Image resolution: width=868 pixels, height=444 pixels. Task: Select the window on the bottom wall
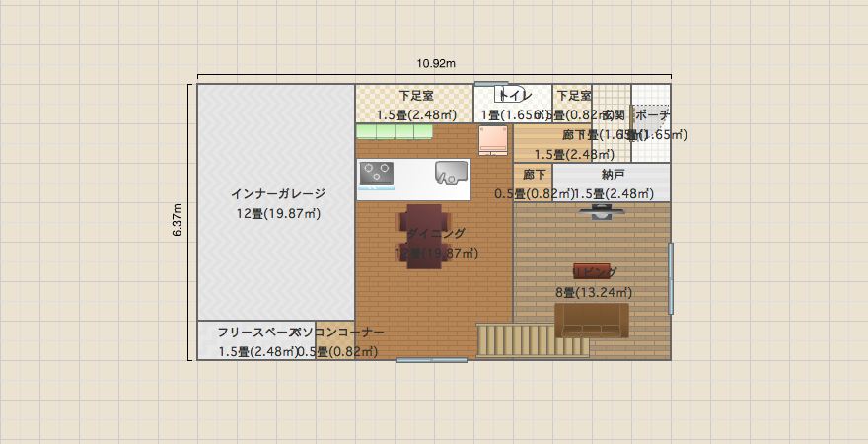pyautogui.click(x=431, y=360)
